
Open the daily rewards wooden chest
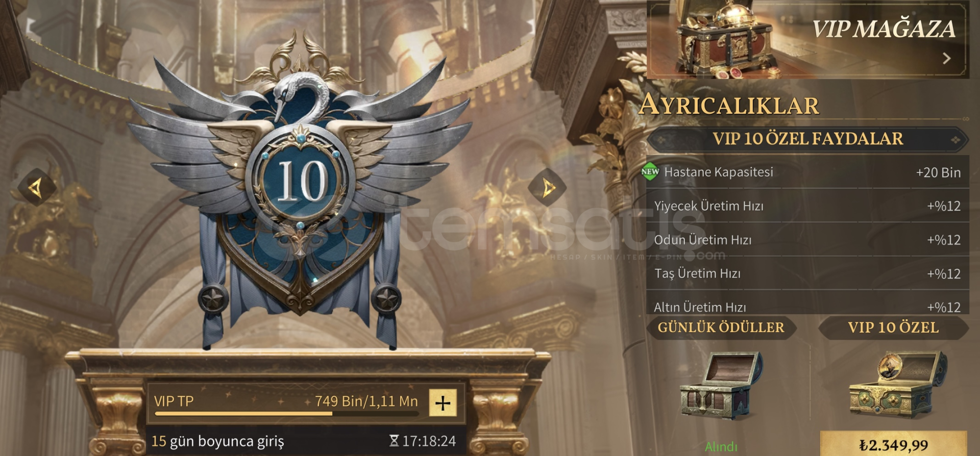point(721,385)
